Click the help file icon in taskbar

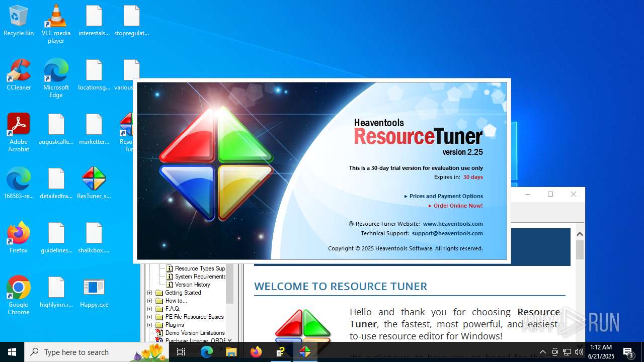click(281, 352)
